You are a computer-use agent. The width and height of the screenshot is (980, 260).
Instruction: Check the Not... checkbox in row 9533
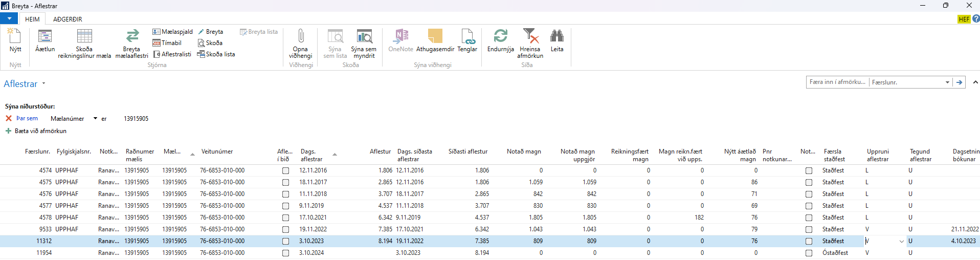tap(809, 229)
